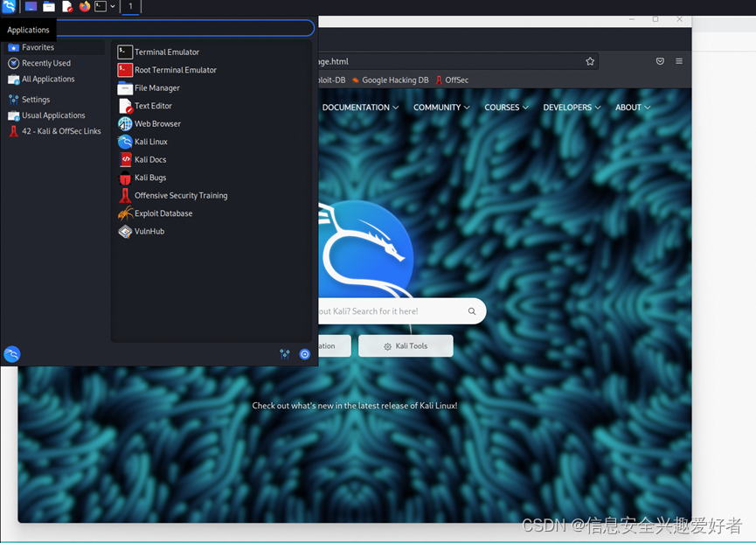Expand the terminal dropdown arrow in the taskbar
Screen dimensions: 756x543
112,6
